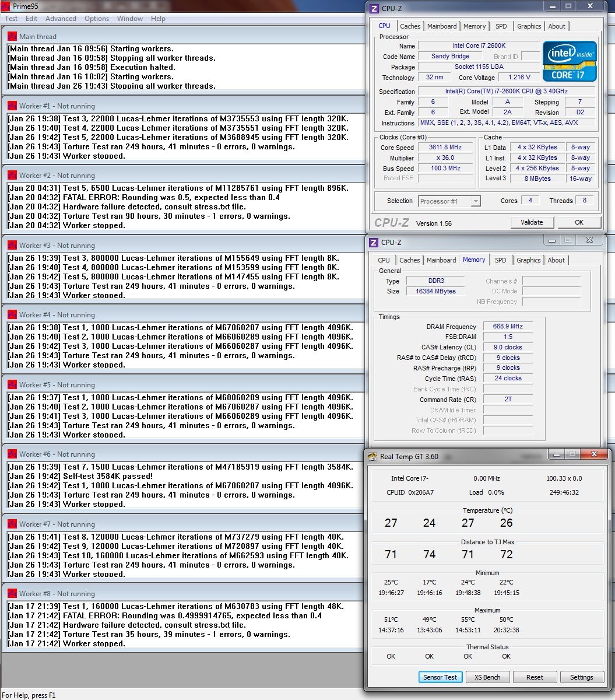Open the Help menu in Prime95
Image resolution: width=615 pixels, height=700 pixels.
[x=158, y=19]
